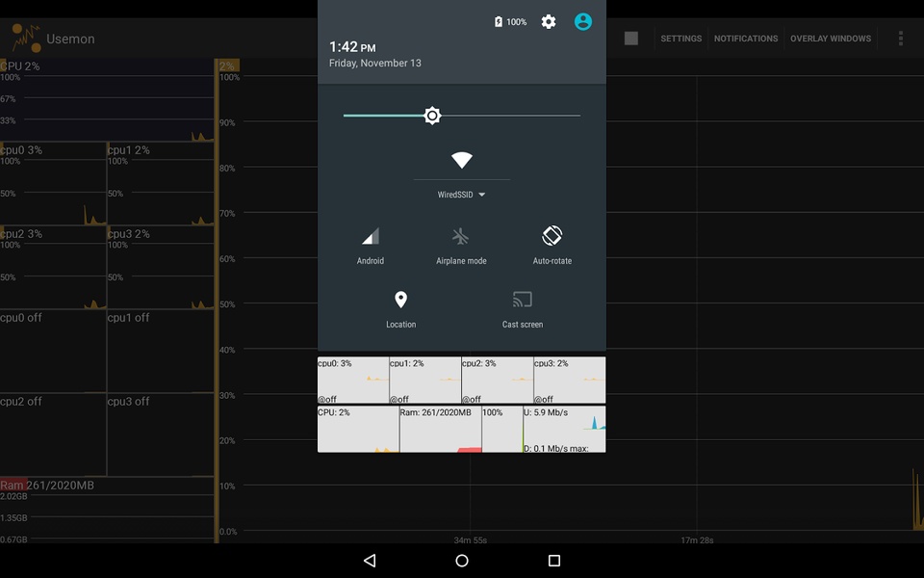Image resolution: width=924 pixels, height=578 pixels.
Task: Select the cpu3 2% usage graph in Usemon
Action: 161,268
